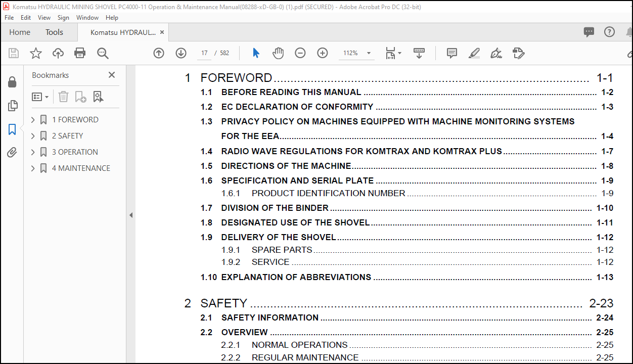The height and width of the screenshot is (364, 633).
Task: Click the 112% zoom value field
Action: pyautogui.click(x=350, y=53)
